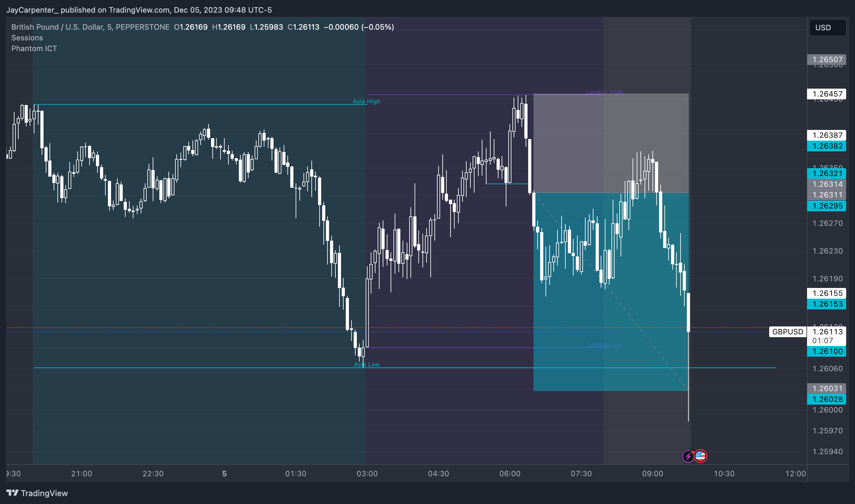Click the GBPUSD price label on the axis
The image size is (855, 504).
787,332
